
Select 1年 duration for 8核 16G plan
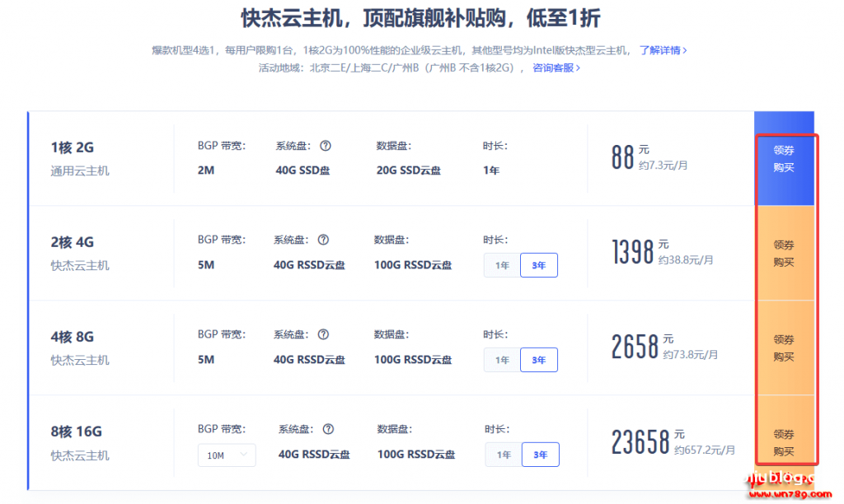[x=504, y=455]
